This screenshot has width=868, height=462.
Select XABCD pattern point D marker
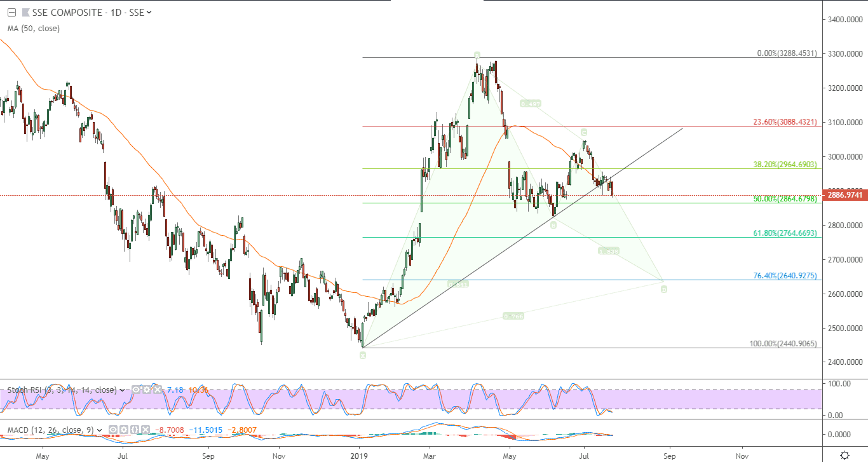tap(663, 289)
